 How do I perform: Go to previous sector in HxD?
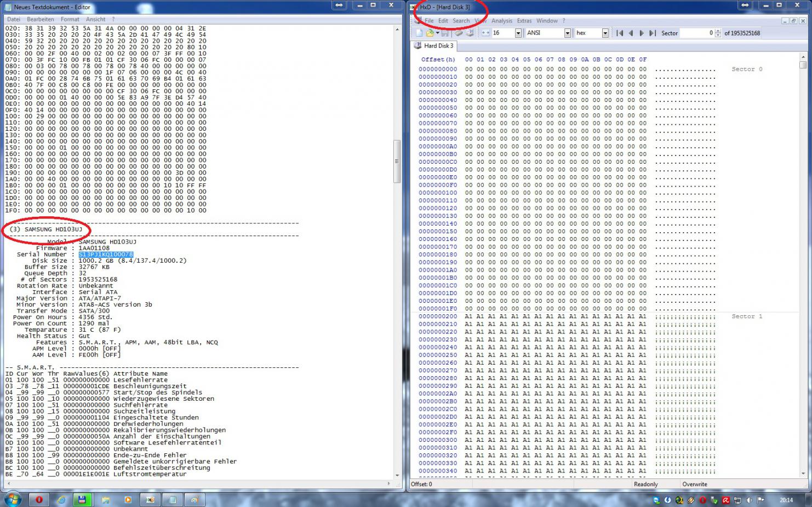pos(631,33)
